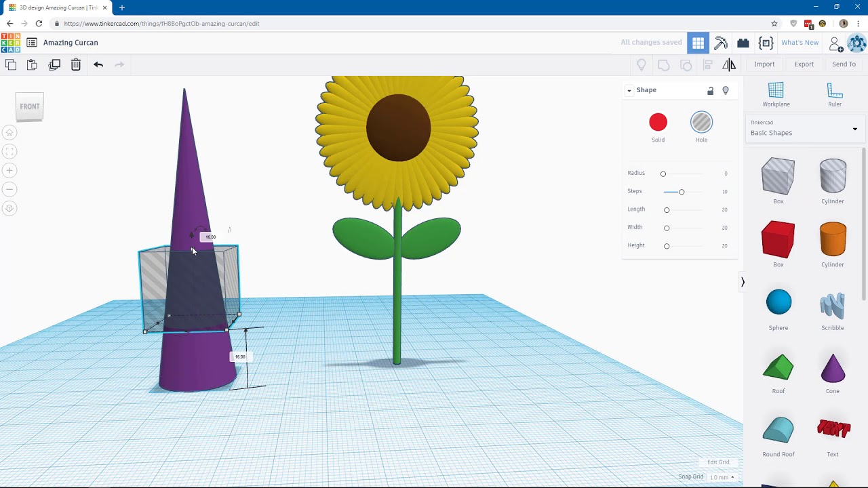Viewport: 868px width, 488px height.
Task: Adjust the Width slider
Action: [x=667, y=228]
